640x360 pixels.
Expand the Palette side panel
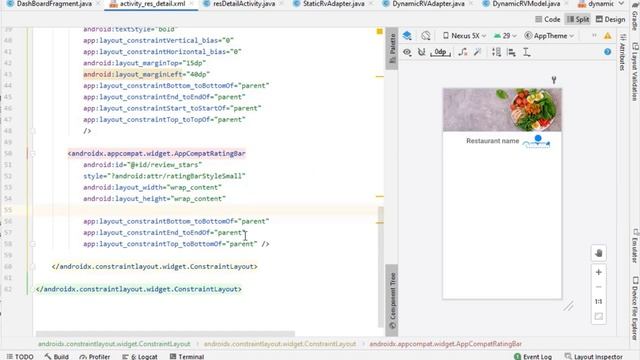[x=392, y=49]
